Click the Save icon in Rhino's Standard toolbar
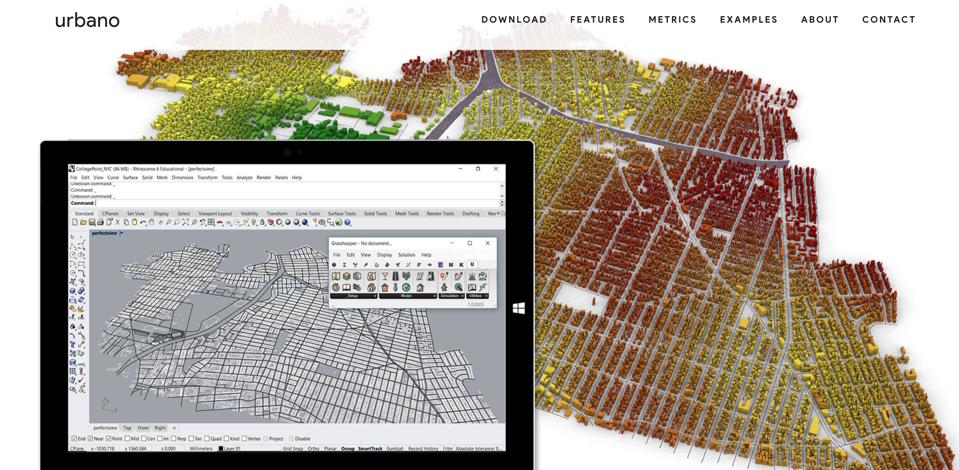This screenshot has width=959, height=470. point(91,222)
